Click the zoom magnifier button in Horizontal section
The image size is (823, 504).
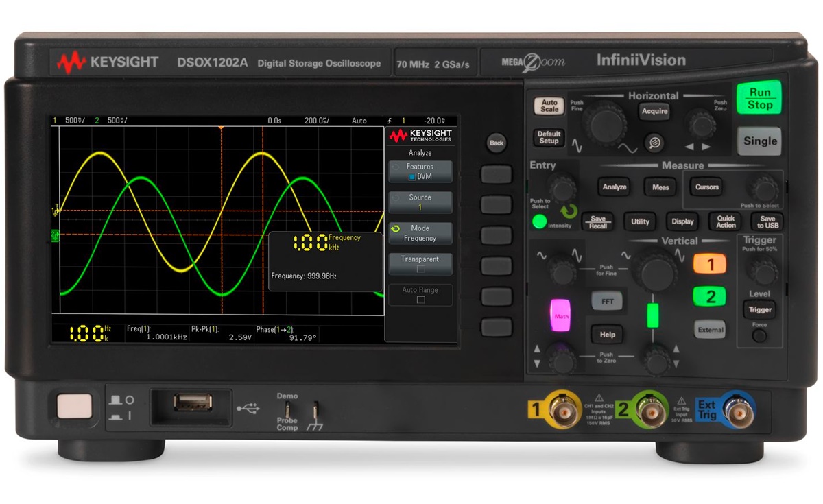pos(656,142)
